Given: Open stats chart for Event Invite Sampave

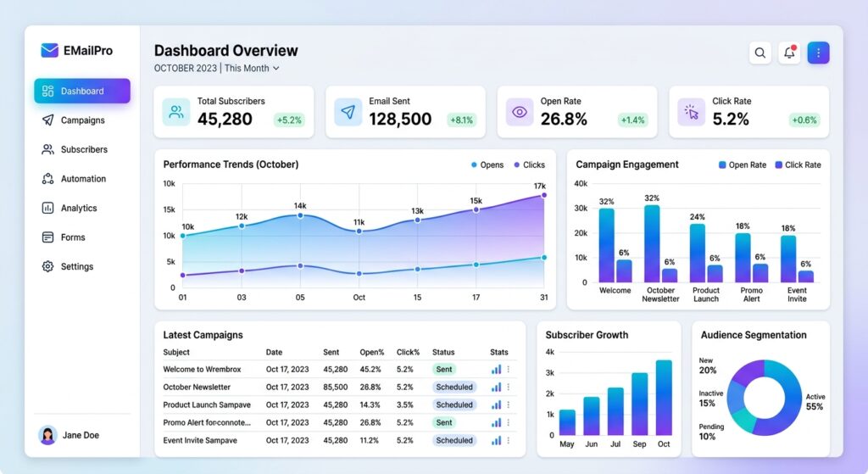Looking at the screenshot, I should click(x=496, y=440).
